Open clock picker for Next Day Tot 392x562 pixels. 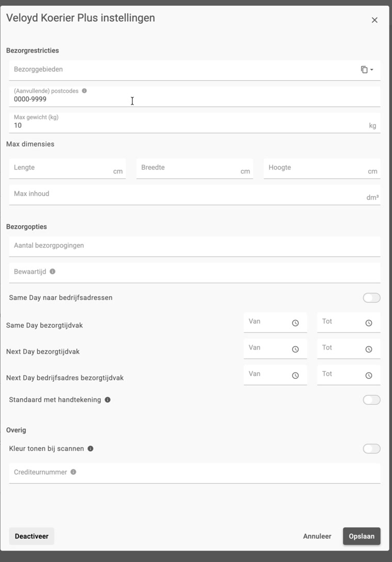coord(369,349)
